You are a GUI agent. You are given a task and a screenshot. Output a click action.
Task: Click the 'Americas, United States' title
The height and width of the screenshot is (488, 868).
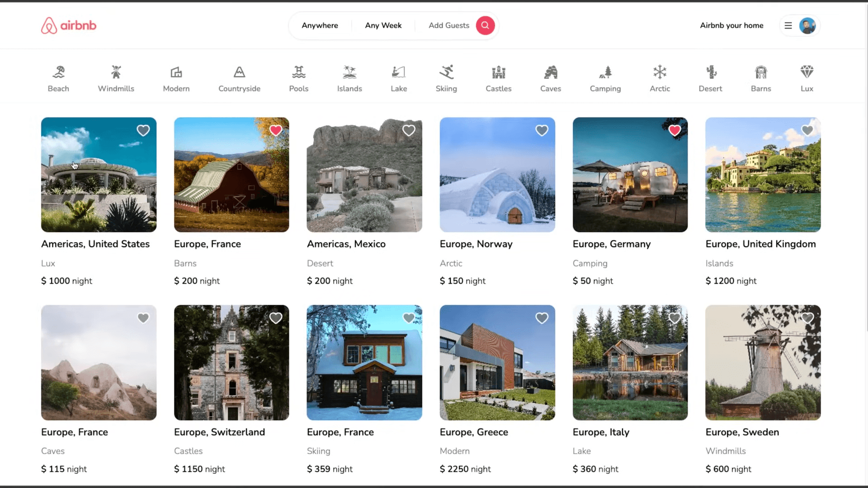(x=95, y=244)
